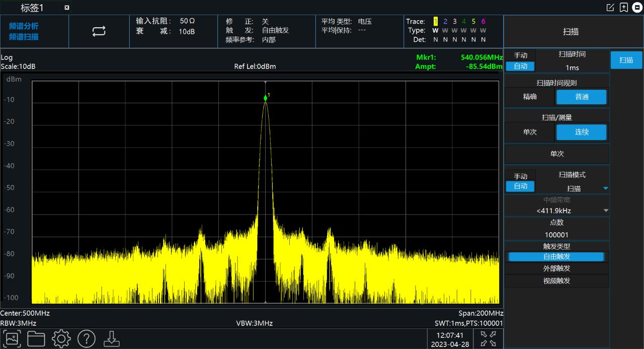Click the Span:200MHz label
Screen dimensions: 644x349
click(x=481, y=313)
